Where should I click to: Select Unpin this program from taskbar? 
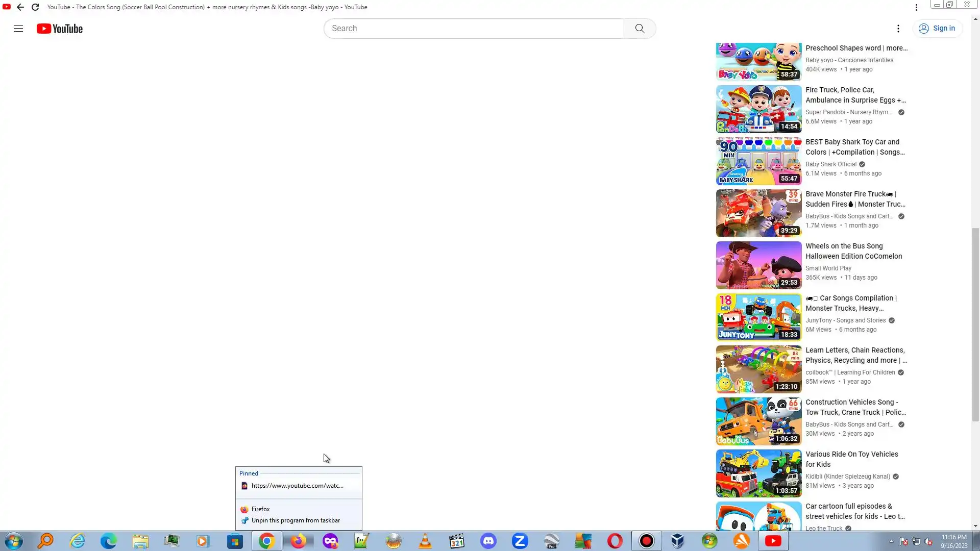[295, 520]
